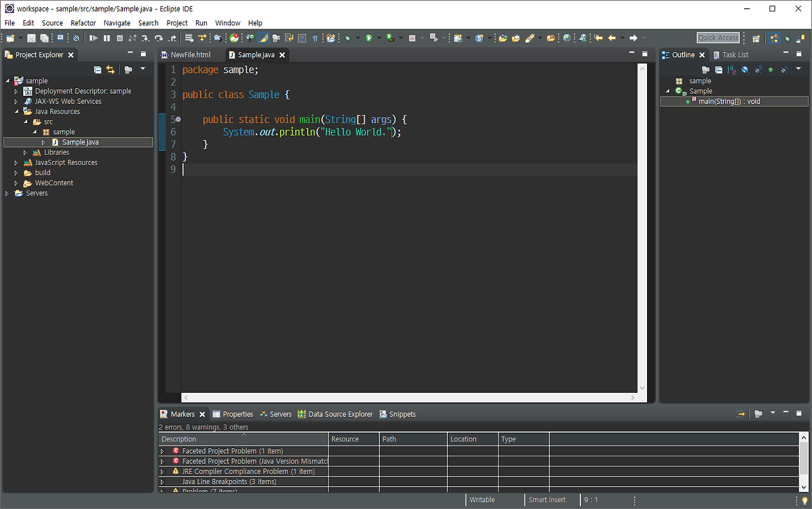The image size is (812, 509).
Task: Open the Snippets tab
Action: 398,414
